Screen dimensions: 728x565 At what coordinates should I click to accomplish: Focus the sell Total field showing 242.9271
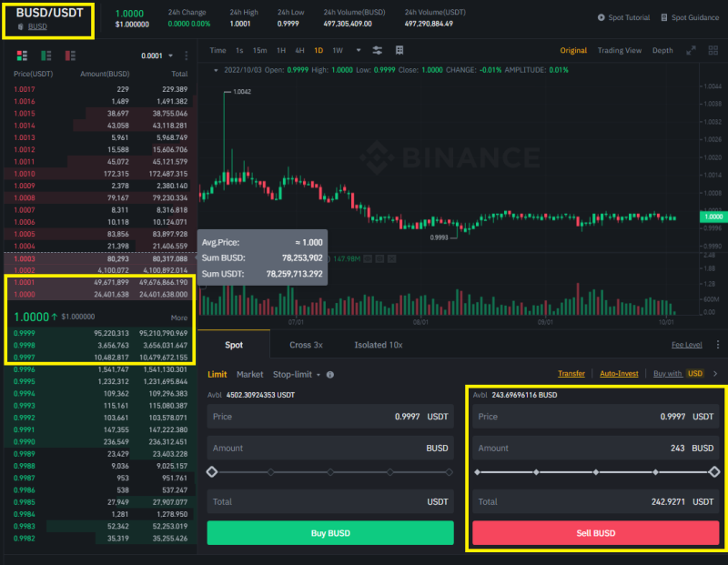pyautogui.click(x=596, y=502)
